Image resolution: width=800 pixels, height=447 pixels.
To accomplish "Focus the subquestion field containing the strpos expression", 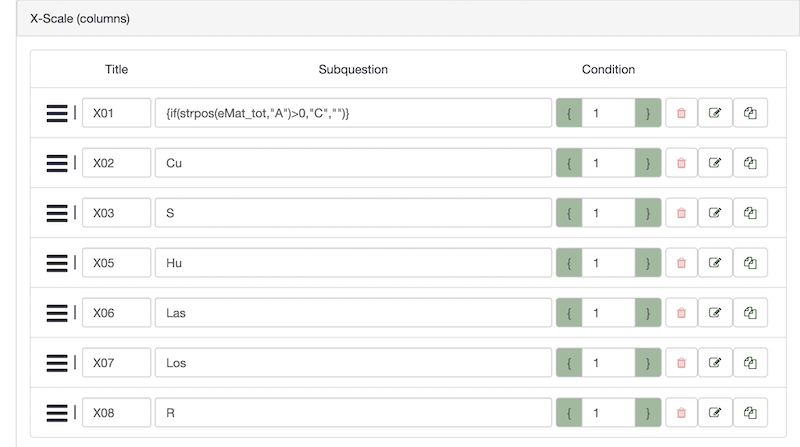I will pyautogui.click(x=352, y=114).
